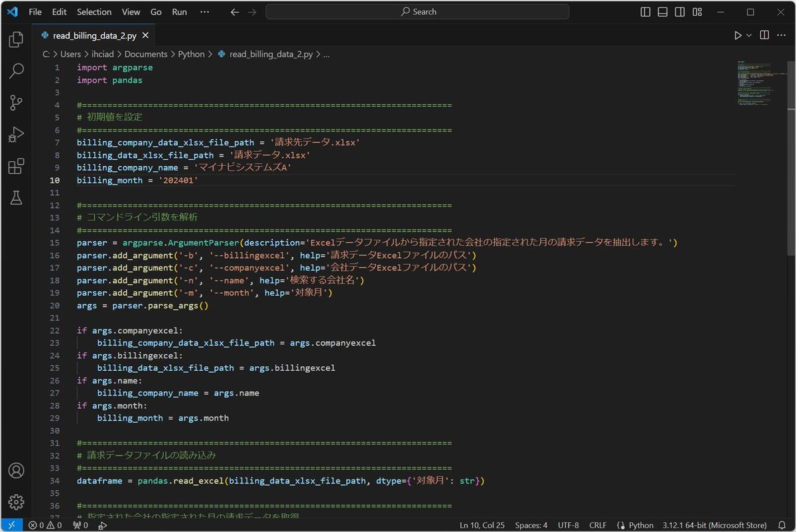Open the Testing flask icon view
The width and height of the screenshot is (796, 532).
click(x=16, y=198)
